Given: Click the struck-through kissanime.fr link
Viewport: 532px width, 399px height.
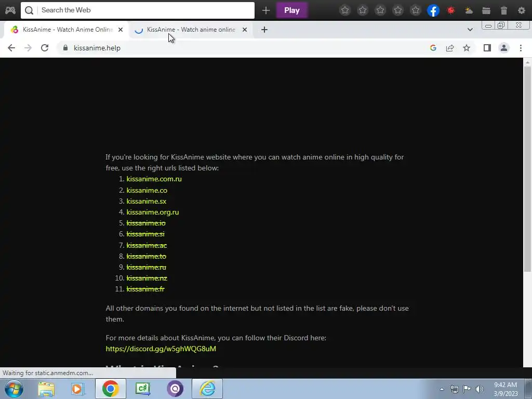Looking at the screenshot, I should click(145, 289).
